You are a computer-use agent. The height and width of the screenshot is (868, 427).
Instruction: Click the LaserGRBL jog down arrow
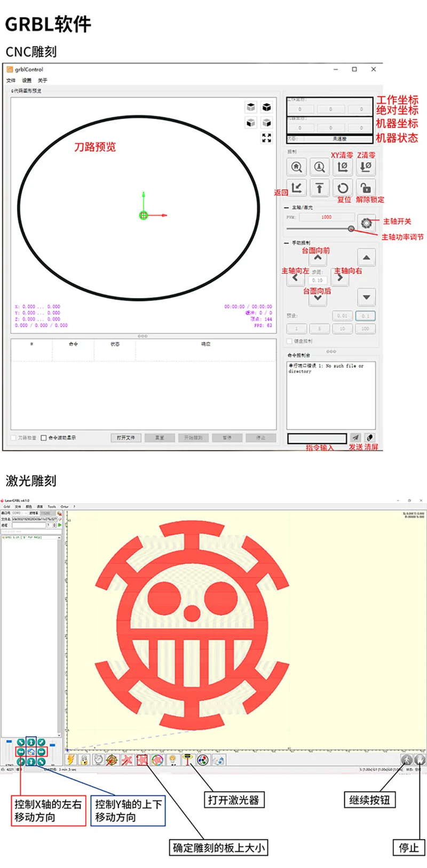[x=31, y=761]
